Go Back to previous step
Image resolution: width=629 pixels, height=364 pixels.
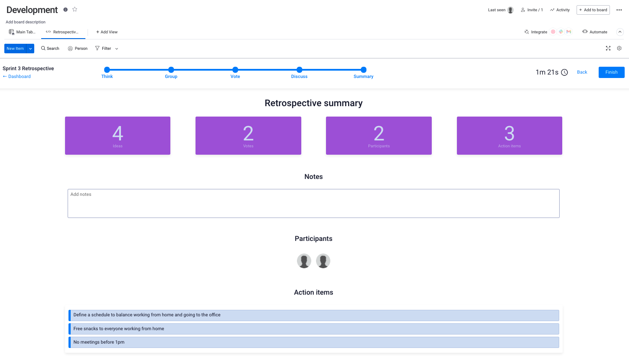[582, 72]
